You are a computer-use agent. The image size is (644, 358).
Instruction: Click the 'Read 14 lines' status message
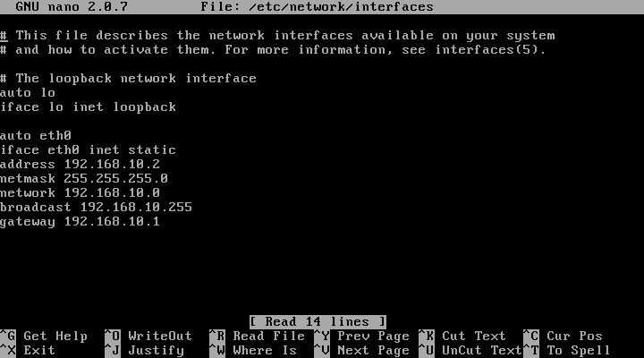[x=318, y=322]
